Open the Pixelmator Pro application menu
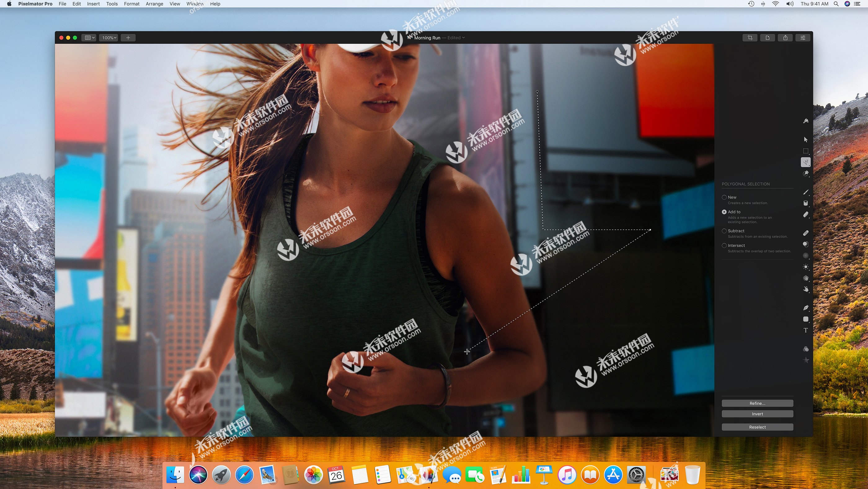Screen dimensions: 868x489 click(x=35, y=4)
